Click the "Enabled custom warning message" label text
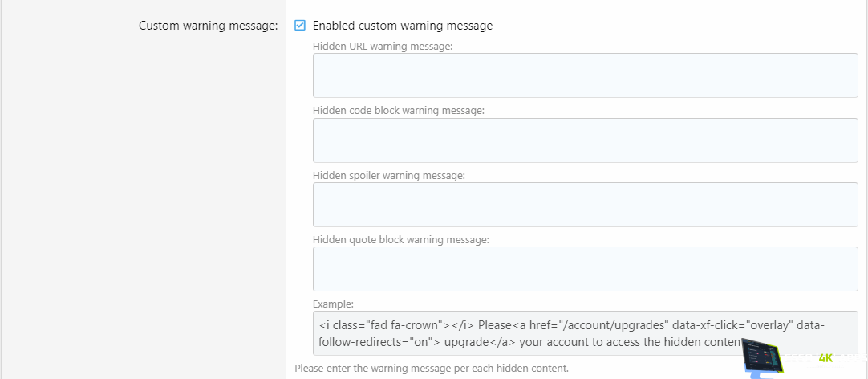Viewport: 868px width, 379px height. coord(402,26)
